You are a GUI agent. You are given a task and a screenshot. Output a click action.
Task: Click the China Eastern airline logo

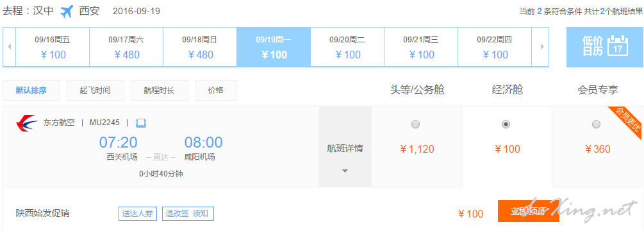coord(26,123)
